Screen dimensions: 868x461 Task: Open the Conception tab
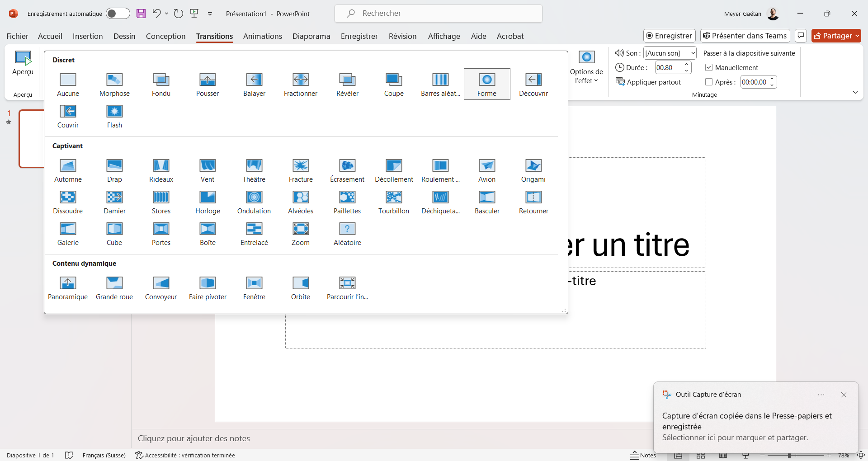point(165,36)
